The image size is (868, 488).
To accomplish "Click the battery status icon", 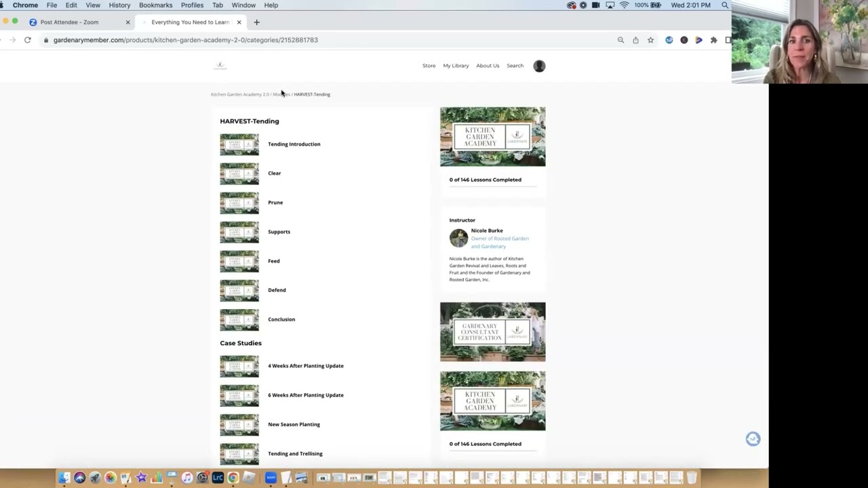I will [656, 5].
